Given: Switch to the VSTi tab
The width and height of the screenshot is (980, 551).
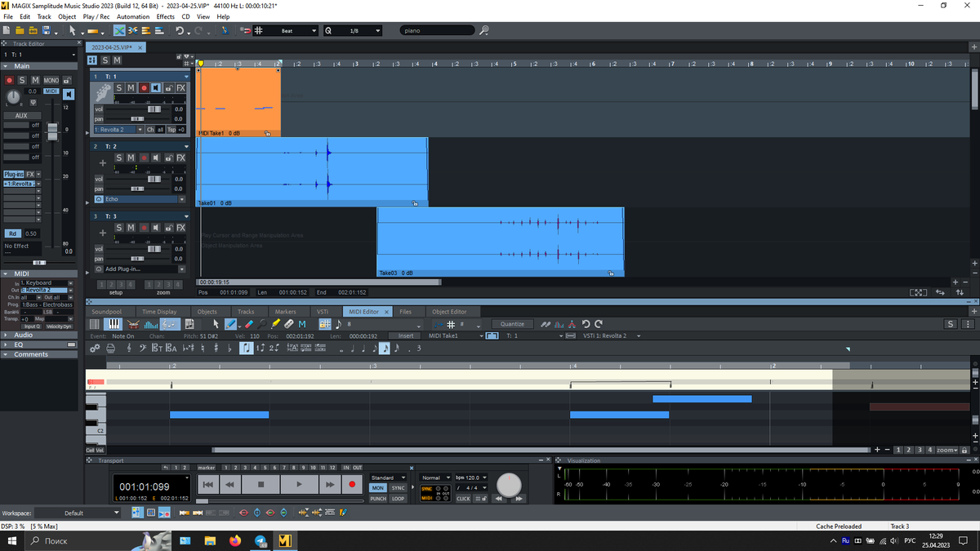Looking at the screenshot, I should (323, 312).
